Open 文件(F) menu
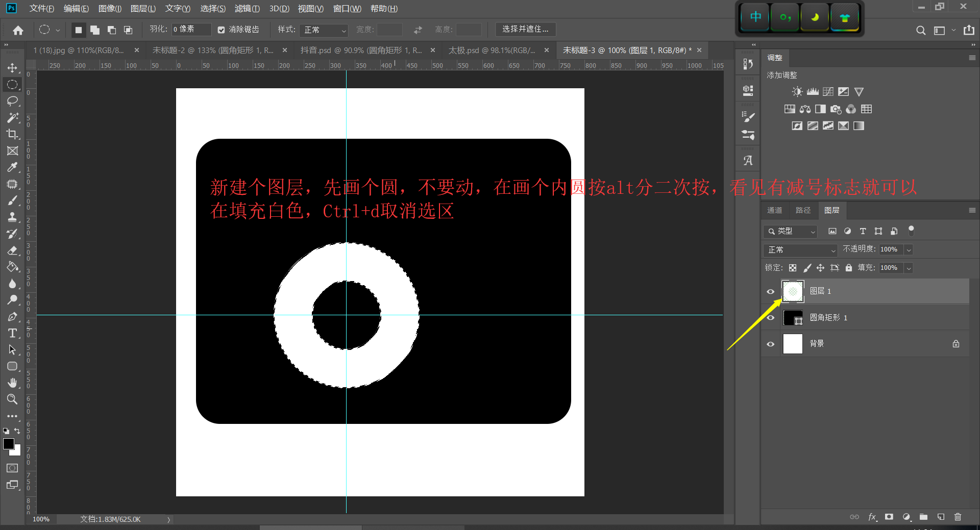 [41, 9]
